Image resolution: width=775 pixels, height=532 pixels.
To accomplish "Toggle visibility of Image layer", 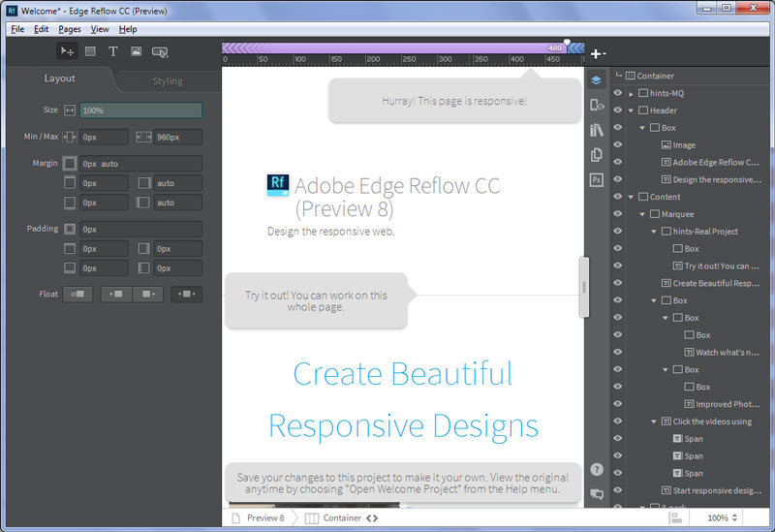I will (618, 144).
